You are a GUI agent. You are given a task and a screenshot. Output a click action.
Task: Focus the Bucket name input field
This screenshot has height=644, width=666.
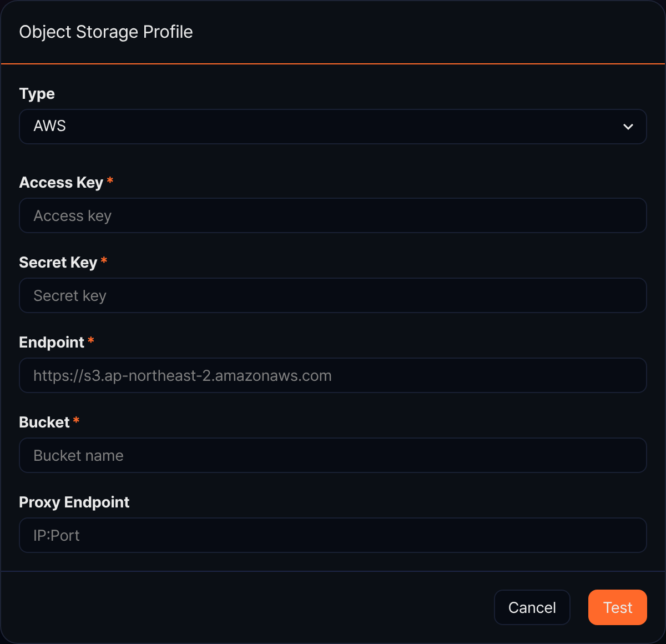click(333, 455)
